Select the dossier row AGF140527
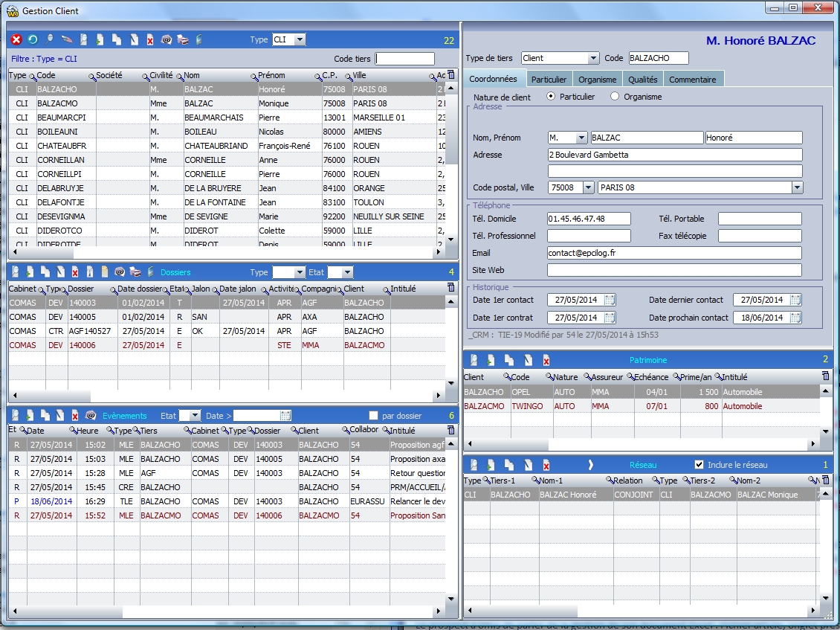This screenshot has width=840, height=630. 227,331
